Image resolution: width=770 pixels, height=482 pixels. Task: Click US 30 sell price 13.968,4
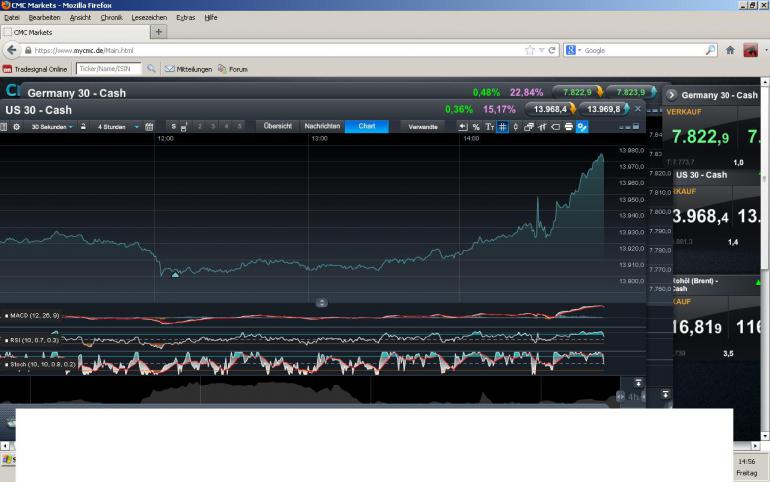pos(550,109)
